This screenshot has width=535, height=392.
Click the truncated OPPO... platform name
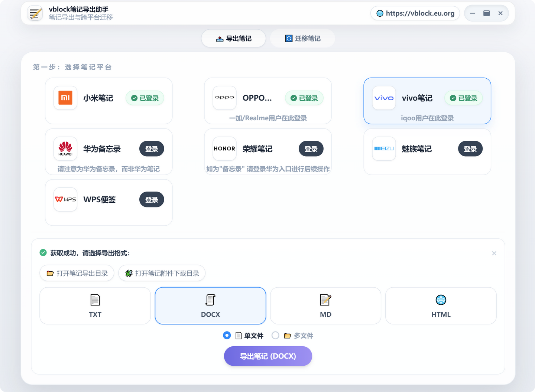(257, 98)
